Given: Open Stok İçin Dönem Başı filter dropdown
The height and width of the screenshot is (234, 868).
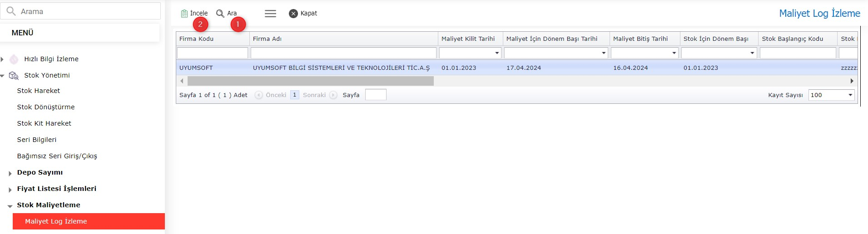Looking at the screenshot, I should coord(752,53).
